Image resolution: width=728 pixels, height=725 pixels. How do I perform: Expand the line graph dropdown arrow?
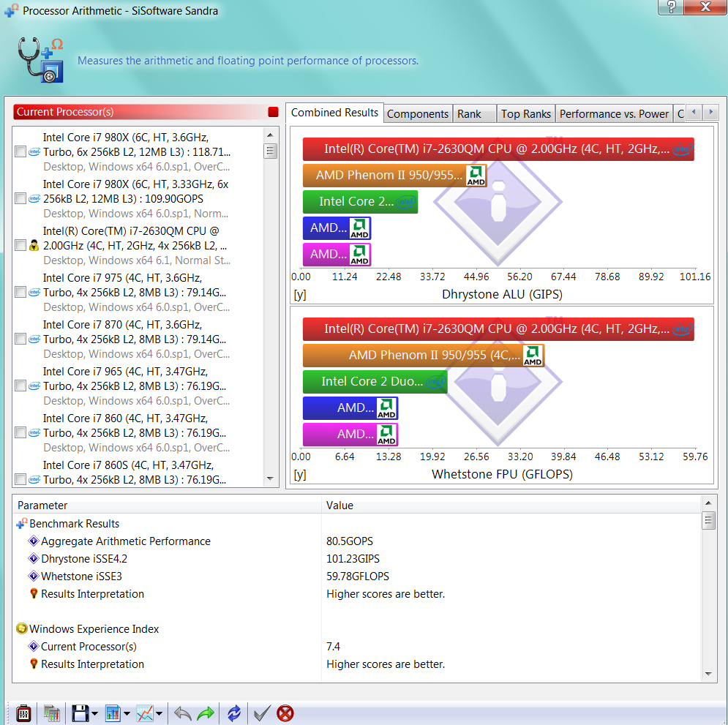point(160,713)
